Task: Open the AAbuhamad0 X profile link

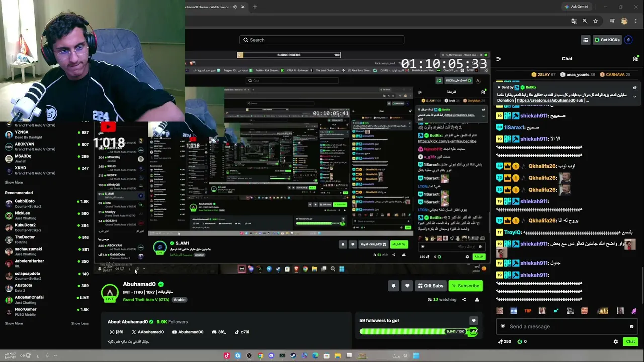Action: (147, 332)
